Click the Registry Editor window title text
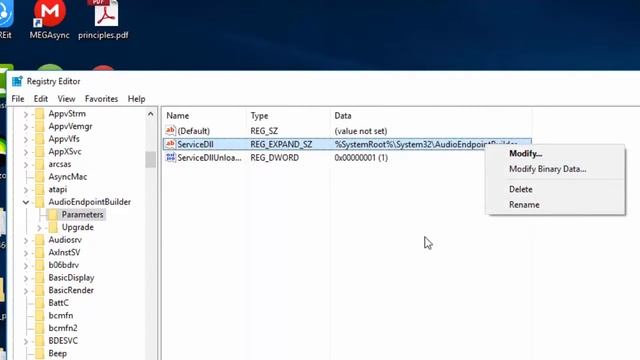The image size is (640, 360). point(53,81)
